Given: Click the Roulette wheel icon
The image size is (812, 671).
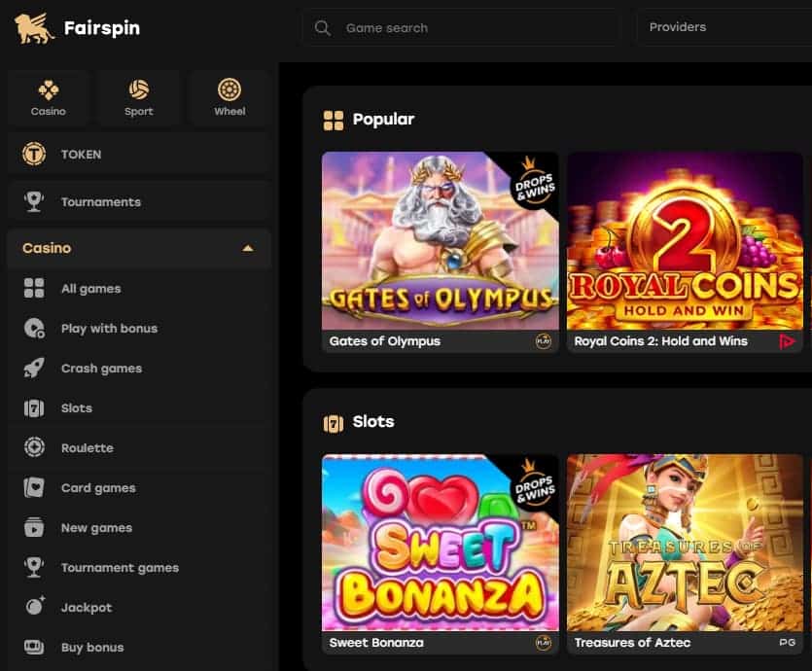Looking at the screenshot, I should tap(34, 448).
